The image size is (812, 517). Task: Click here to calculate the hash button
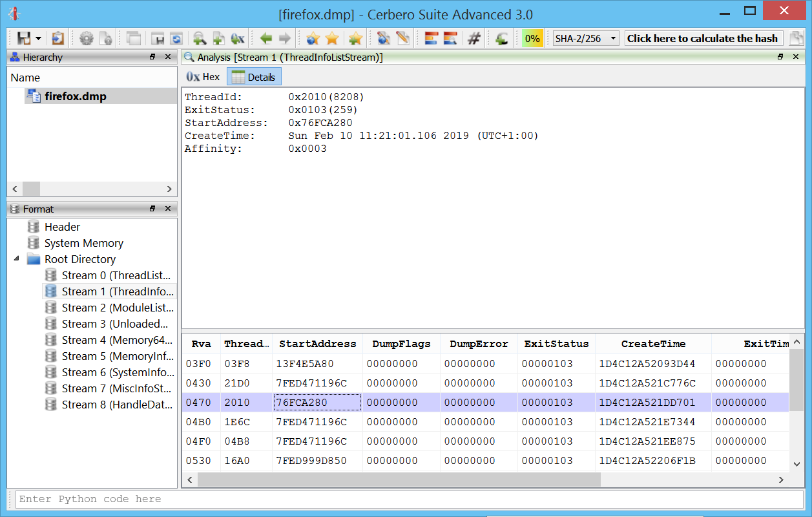[703, 38]
